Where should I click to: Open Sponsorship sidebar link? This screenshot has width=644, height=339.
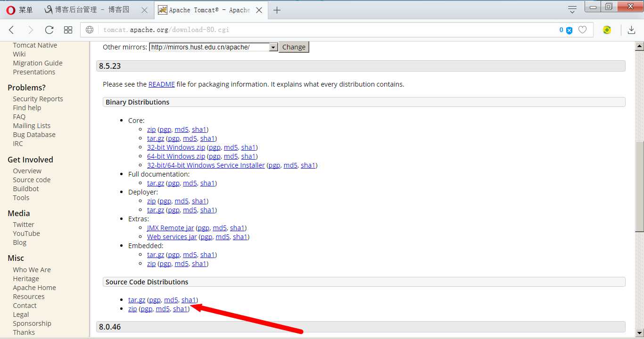(32, 323)
